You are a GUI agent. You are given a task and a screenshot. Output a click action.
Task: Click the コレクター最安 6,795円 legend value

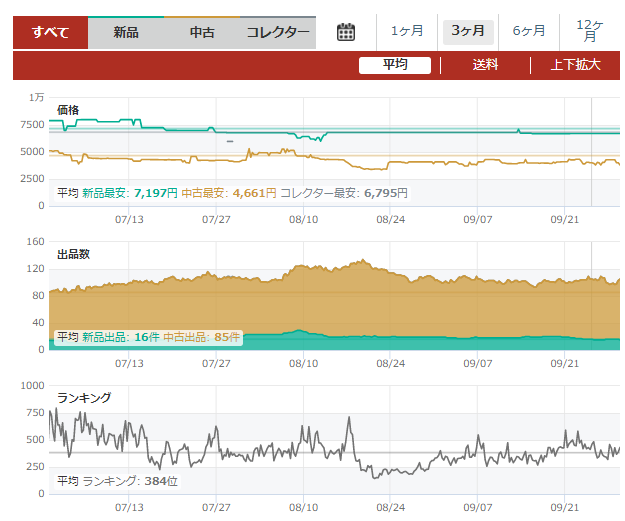(x=344, y=193)
